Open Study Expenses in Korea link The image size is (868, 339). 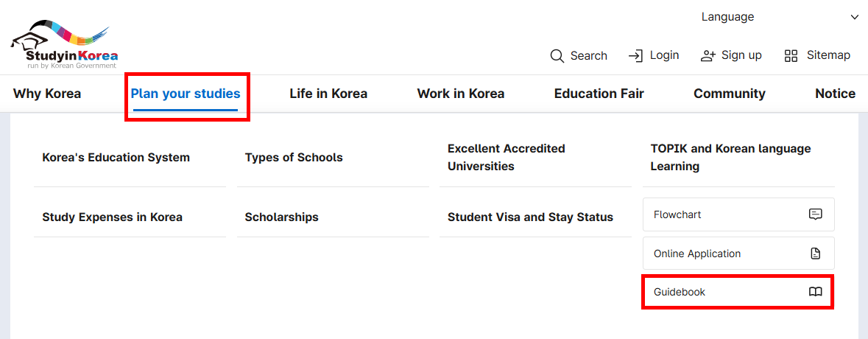click(x=112, y=217)
